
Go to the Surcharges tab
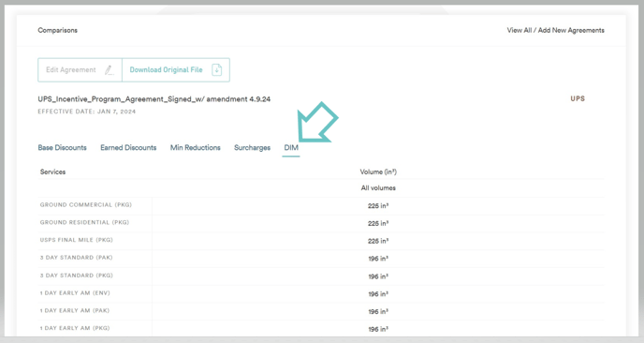click(252, 148)
